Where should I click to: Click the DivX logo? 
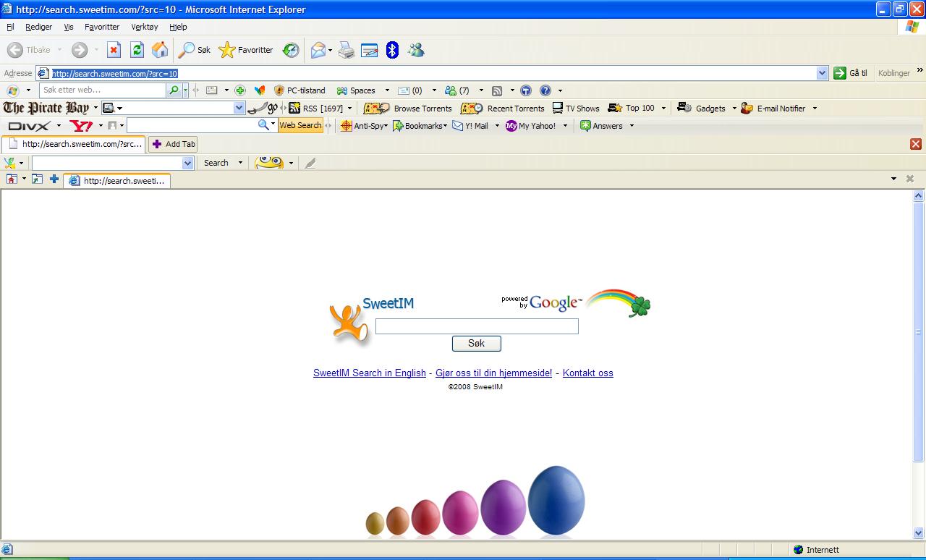pyautogui.click(x=29, y=126)
